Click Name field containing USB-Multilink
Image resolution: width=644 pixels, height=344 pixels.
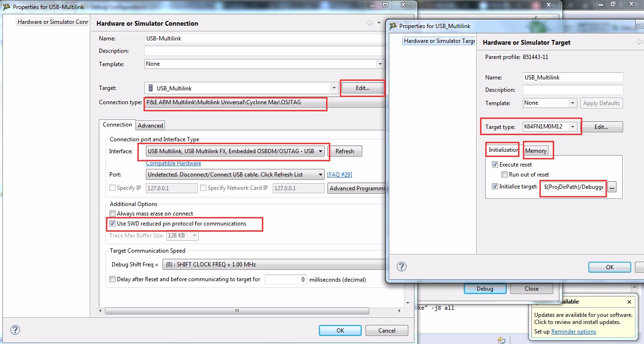(x=264, y=39)
